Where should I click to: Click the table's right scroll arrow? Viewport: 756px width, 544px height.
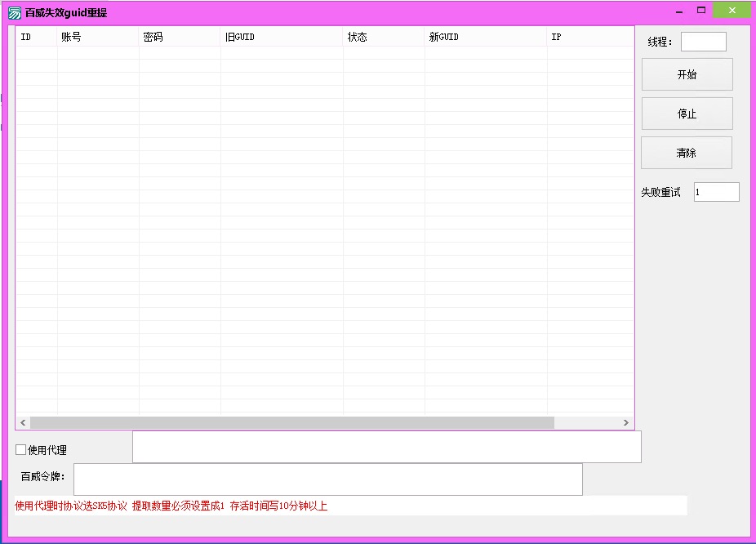tap(626, 422)
